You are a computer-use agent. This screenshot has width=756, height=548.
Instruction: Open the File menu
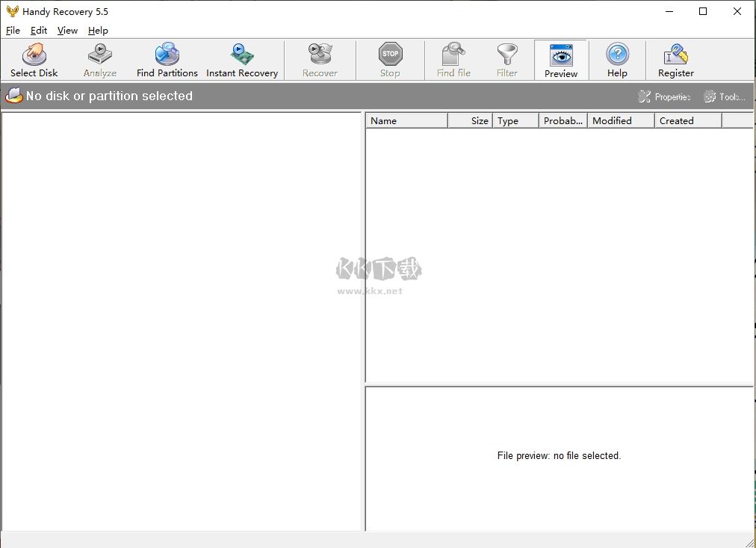[x=13, y=31]
